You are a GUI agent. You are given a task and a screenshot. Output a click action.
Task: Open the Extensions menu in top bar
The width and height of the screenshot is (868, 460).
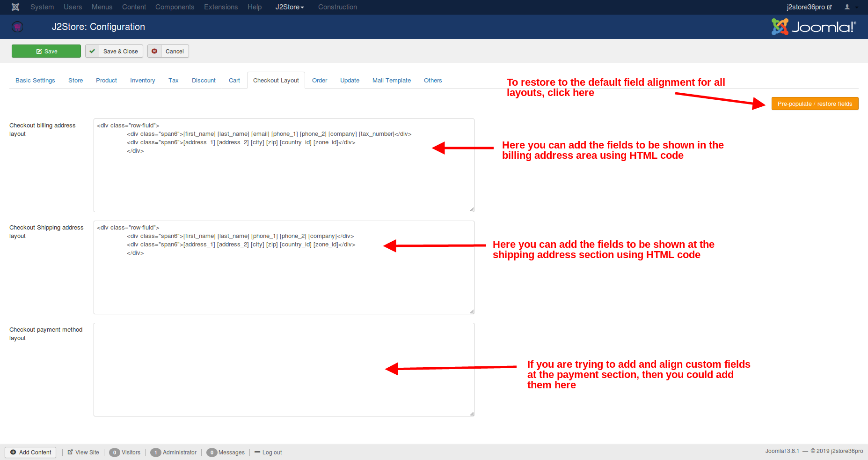(x=221, y=7)
